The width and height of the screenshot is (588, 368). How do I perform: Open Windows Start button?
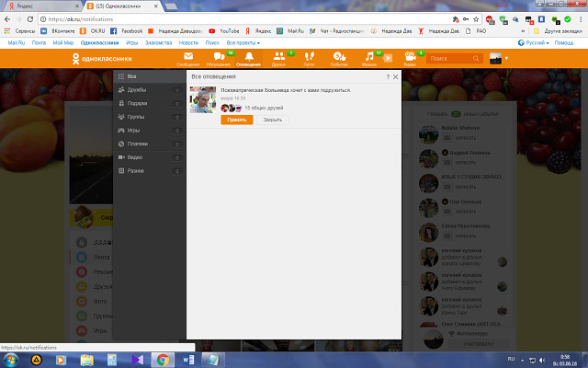tap(10, 360)
